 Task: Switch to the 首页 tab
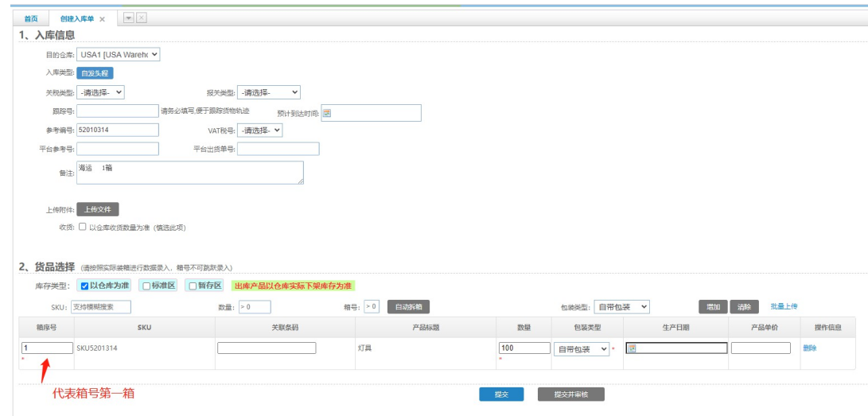click(30, 19)
